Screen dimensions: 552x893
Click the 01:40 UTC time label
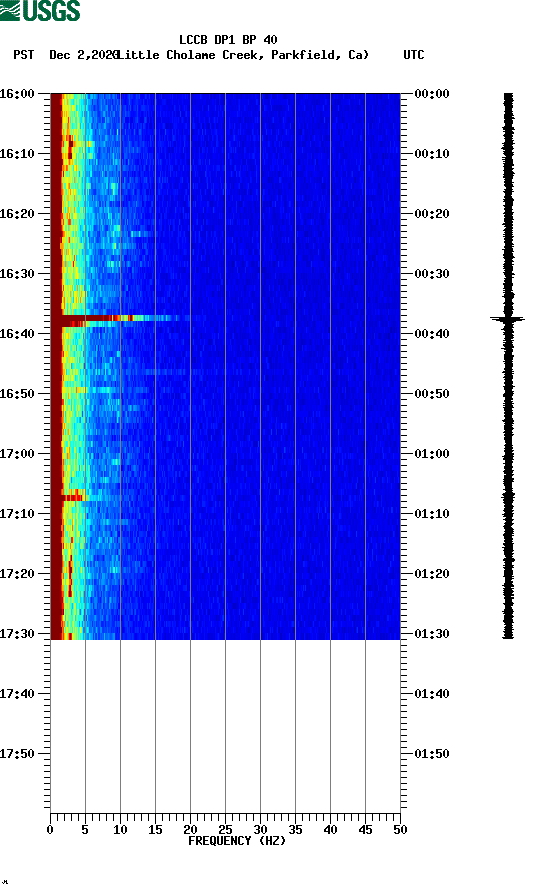pos(432,694)
